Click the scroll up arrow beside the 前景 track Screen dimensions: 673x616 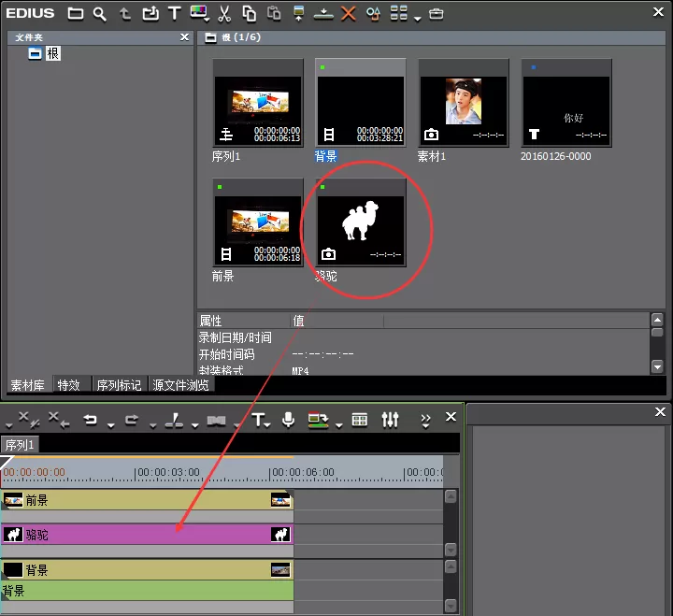451,497
